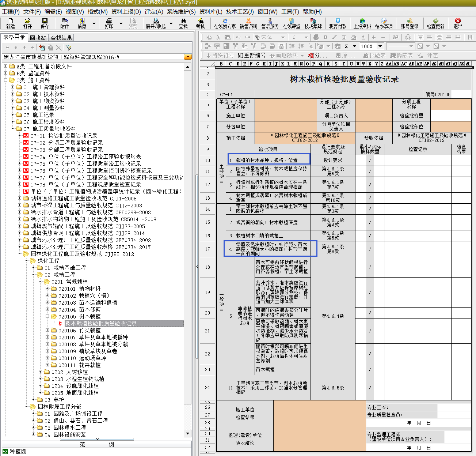Open the 工程(P) menu

point(11,12)
